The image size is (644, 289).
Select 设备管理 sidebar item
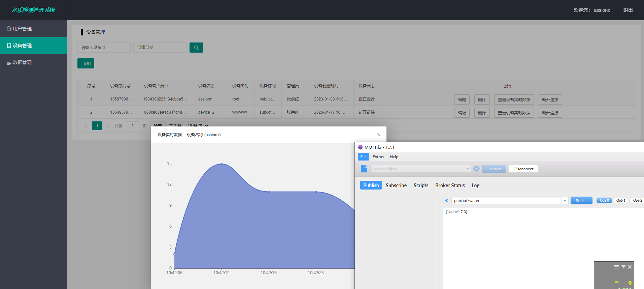click(x=34, y=46)
